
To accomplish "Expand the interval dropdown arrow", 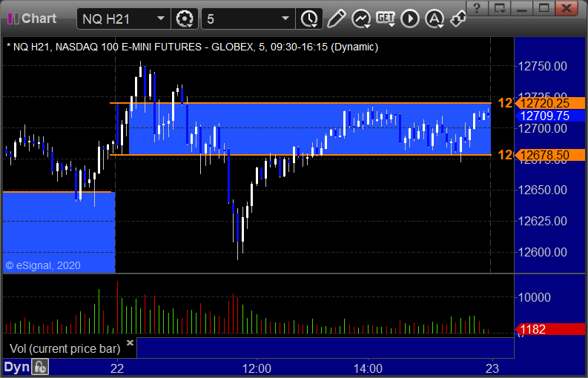I will click(x=285, y=19).
